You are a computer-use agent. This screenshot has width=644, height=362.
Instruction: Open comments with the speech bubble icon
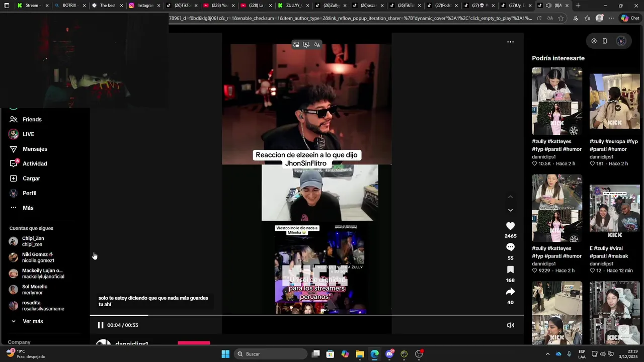[510, 247]
